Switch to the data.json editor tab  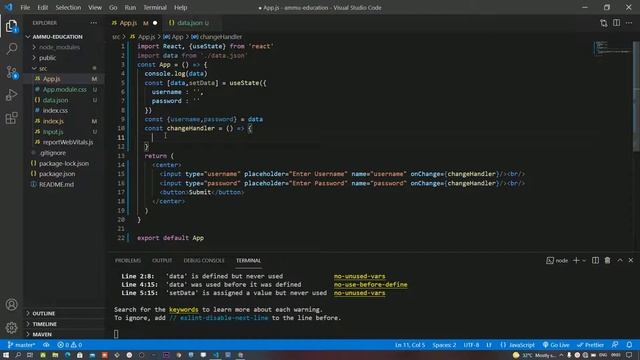[x=191, y=23]
